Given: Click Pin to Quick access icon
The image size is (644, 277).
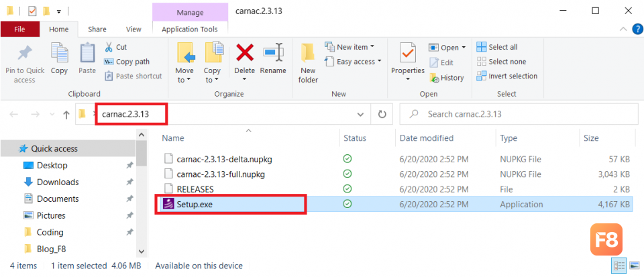Looking at the screenshot, I should [25, 54].
